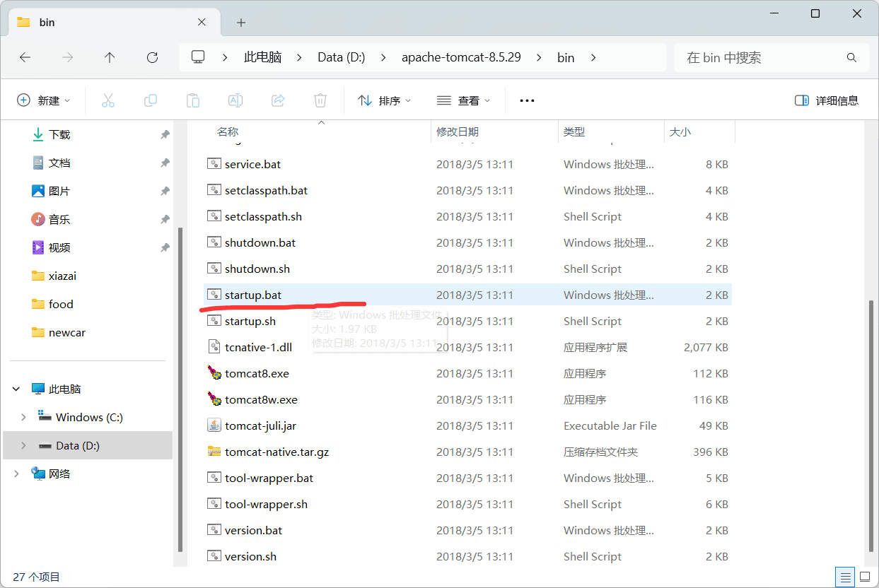Click the Rename icon in toolbar

(235, 100)
